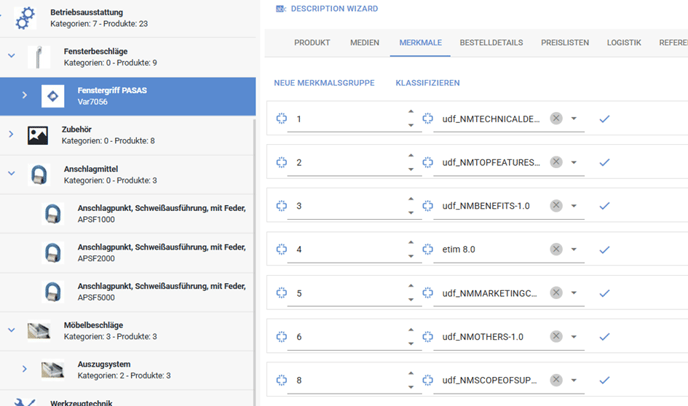Image resolution: width=688 pixels, height=406 pixels.
Task: Click the move handle icon of row 1
Action: click(x=281, y=119)
